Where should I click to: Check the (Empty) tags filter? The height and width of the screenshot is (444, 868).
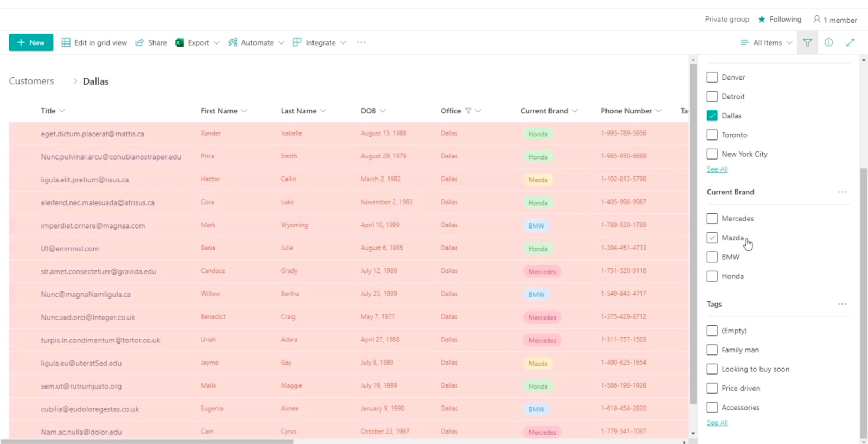(x=712, y=331)
